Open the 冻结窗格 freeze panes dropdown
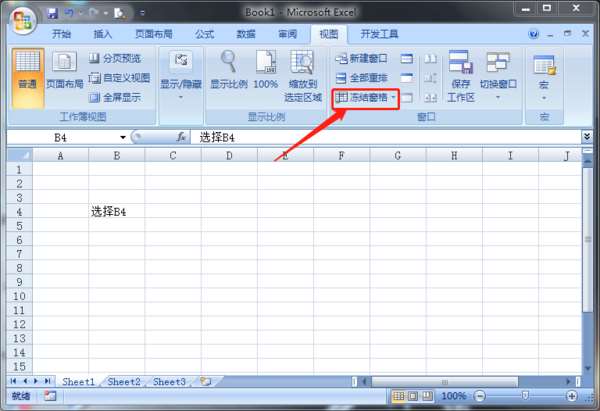The height and width of the screenshot is (411, 600). 365,98
